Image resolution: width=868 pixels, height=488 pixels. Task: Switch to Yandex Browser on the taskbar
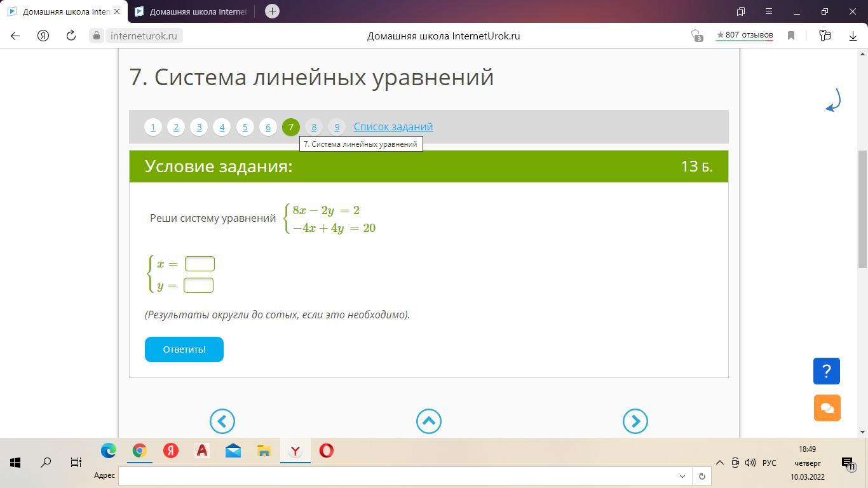click(x=295, y=451)
